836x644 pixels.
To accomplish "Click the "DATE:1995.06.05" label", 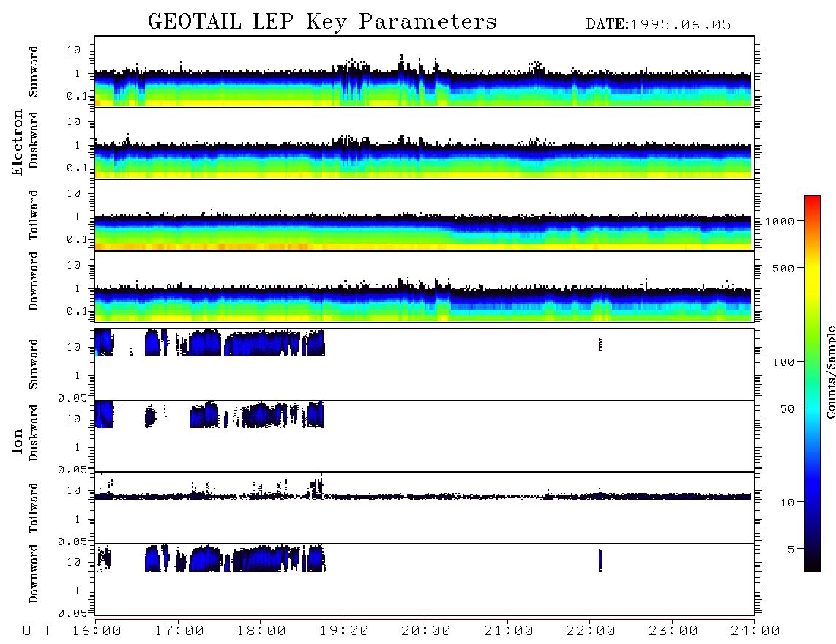I will (658, 25).
